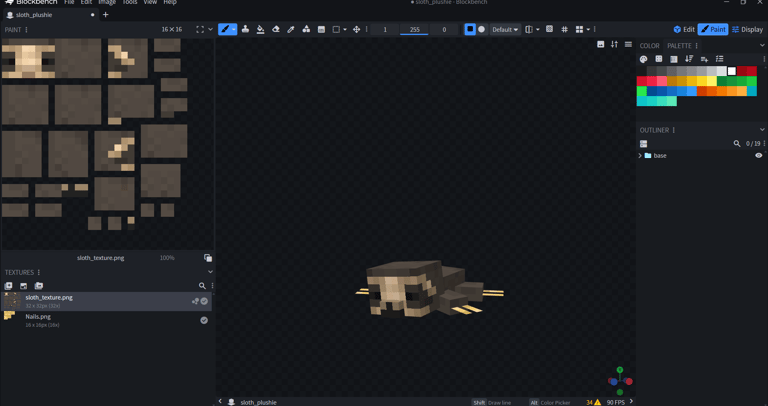Click the brush size field showing 1
Image resolution: width=768 pixels, height=406 pixels.
coord(385,29)
